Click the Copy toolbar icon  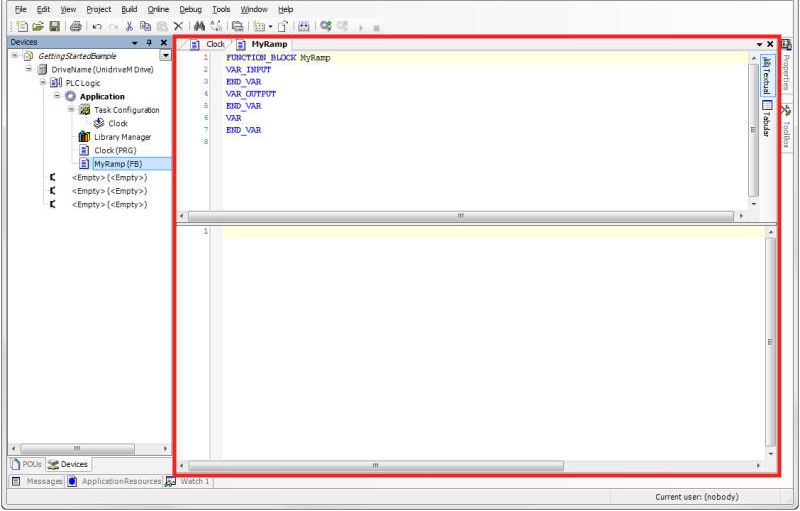[145, 26]
